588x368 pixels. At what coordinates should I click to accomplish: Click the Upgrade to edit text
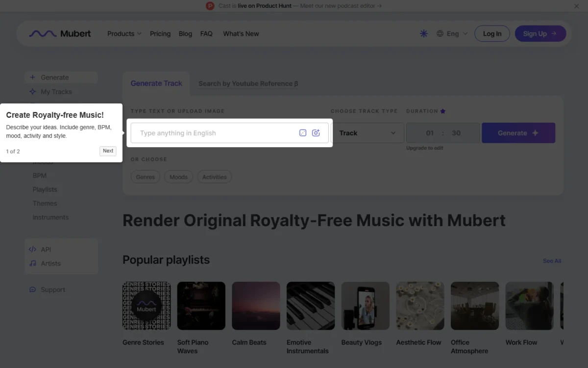click(425, 148)
